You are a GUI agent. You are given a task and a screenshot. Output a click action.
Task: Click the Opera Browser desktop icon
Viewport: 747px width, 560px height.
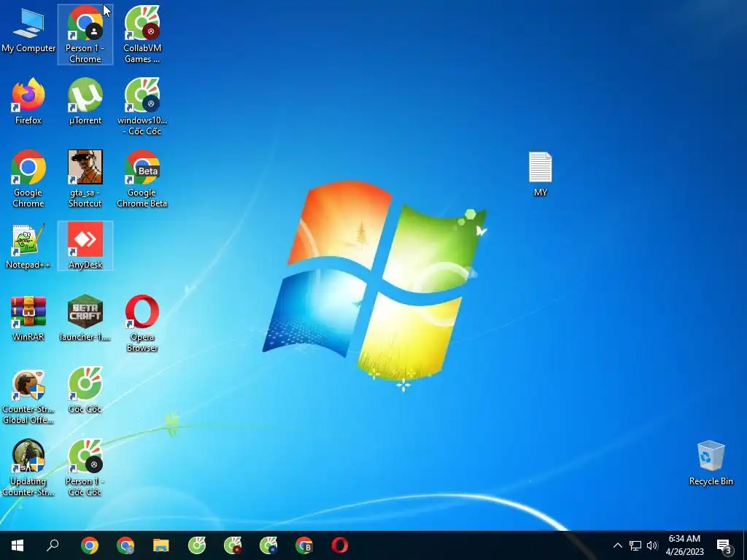pos(142,324)
